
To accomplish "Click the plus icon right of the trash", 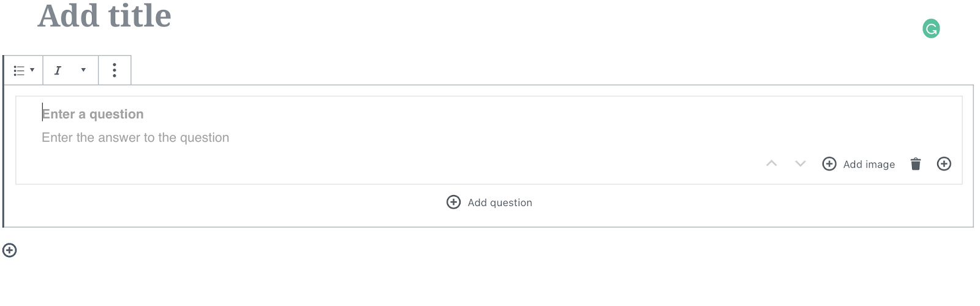I will pyautogui.click(x=944, y=164).
